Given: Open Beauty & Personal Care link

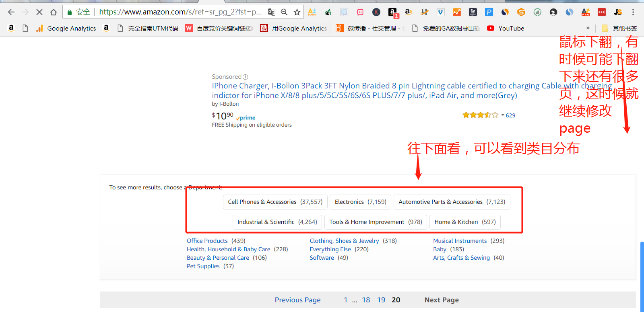Looking at the screenshot, I should point(218,258).
